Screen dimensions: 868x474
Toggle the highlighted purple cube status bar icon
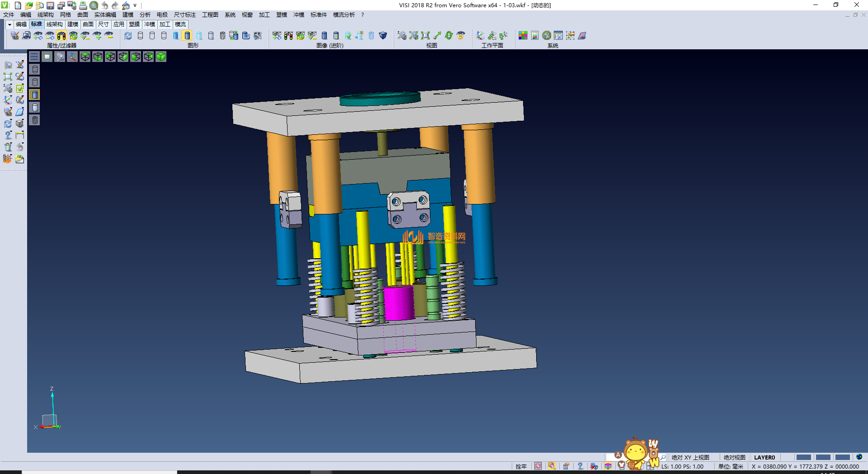[x=608, y=466]
